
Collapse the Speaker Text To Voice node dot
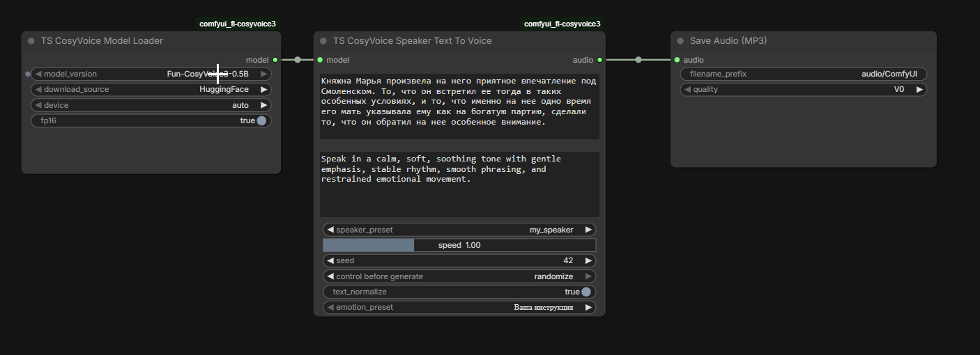[x=323, y=41]
